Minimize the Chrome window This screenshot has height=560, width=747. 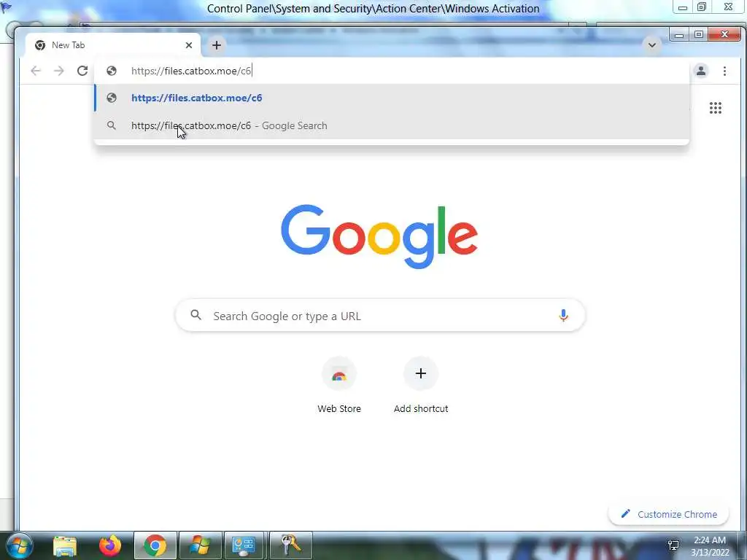pyautogui.click(x=679, y=34)
